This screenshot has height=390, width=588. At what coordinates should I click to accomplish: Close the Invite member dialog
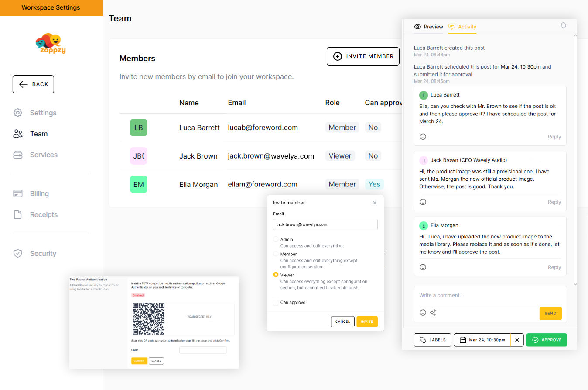coord(374,203)
